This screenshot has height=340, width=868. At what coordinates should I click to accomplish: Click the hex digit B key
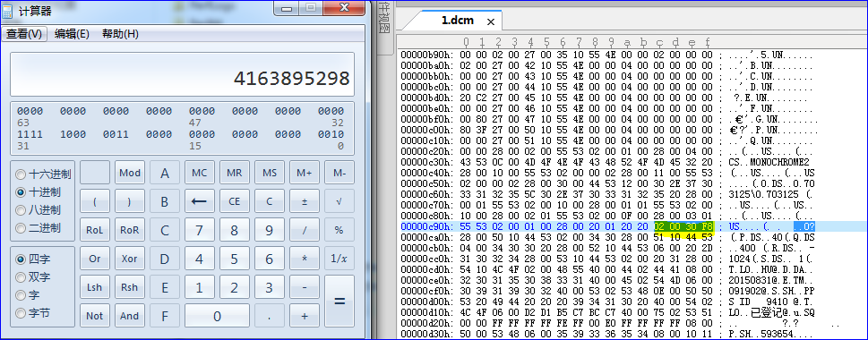[x=165, y=201]
